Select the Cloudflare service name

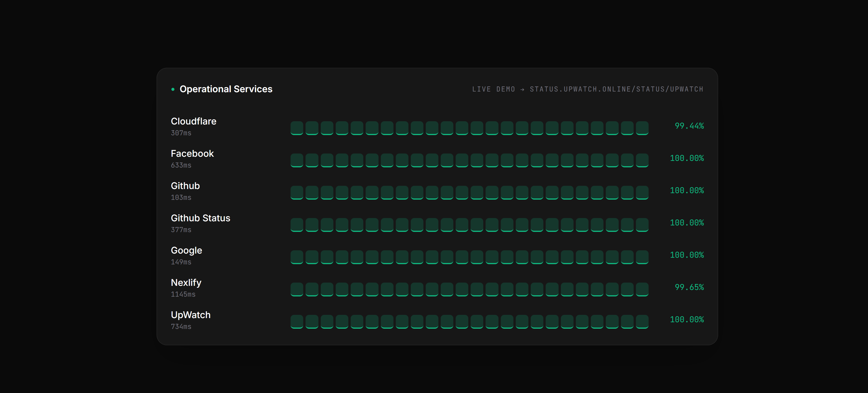pos(193,121)
